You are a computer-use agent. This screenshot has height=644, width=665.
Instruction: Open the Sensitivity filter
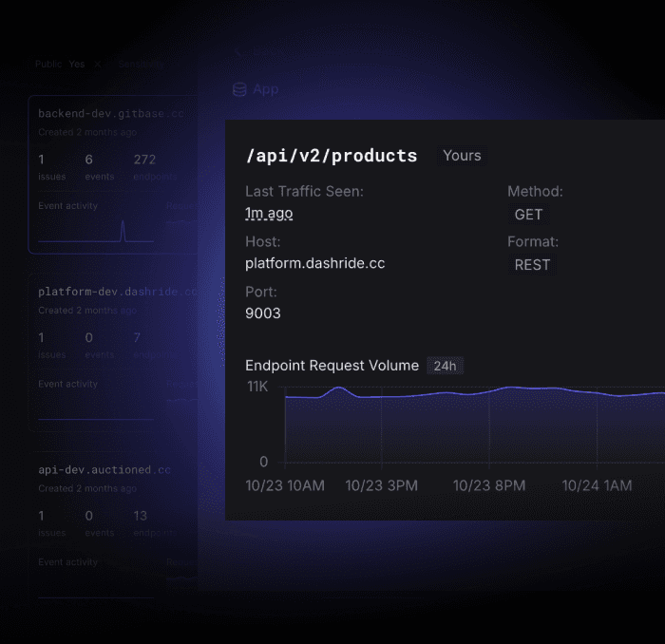pyautogui.click(x=139, y=64)
